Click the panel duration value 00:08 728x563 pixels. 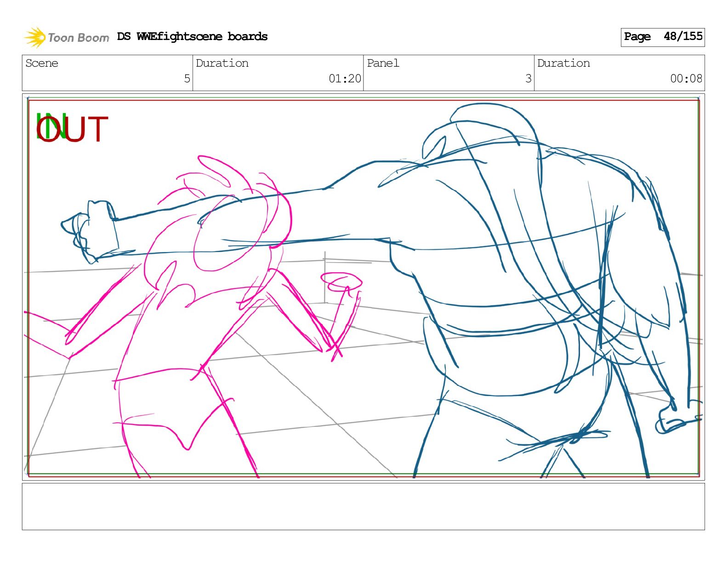[686, 79]
